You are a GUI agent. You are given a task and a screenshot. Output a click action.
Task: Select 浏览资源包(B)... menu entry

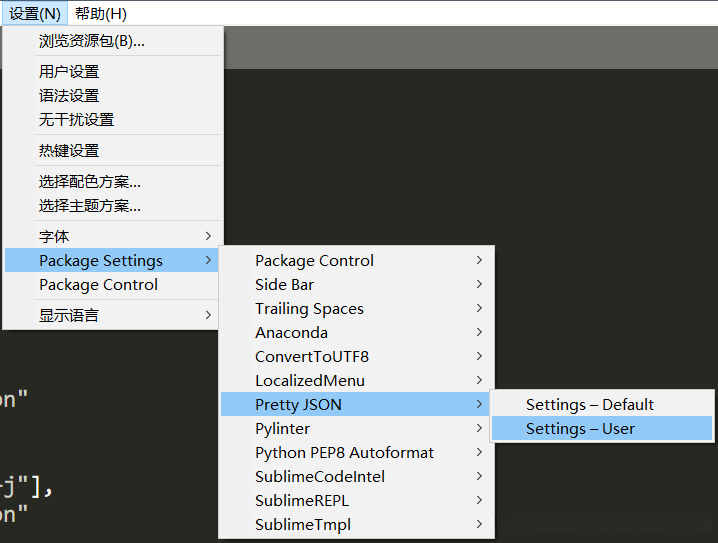(92, 41)
